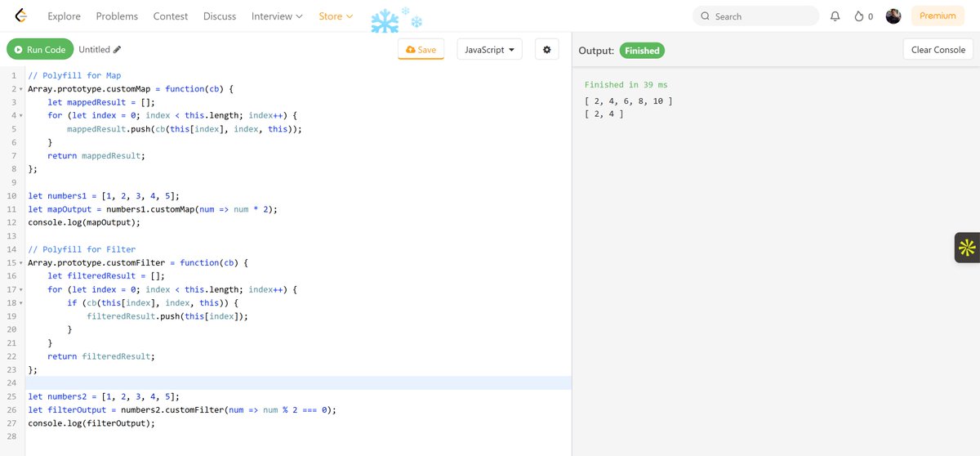Viewport: 980px width, 456px height.
Task: Go to the Explore page
Action: [64, 16]
